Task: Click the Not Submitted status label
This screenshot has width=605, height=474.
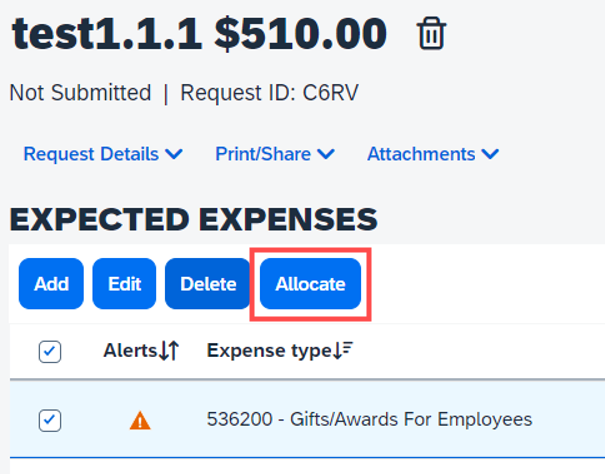Action: coord(80,93)
